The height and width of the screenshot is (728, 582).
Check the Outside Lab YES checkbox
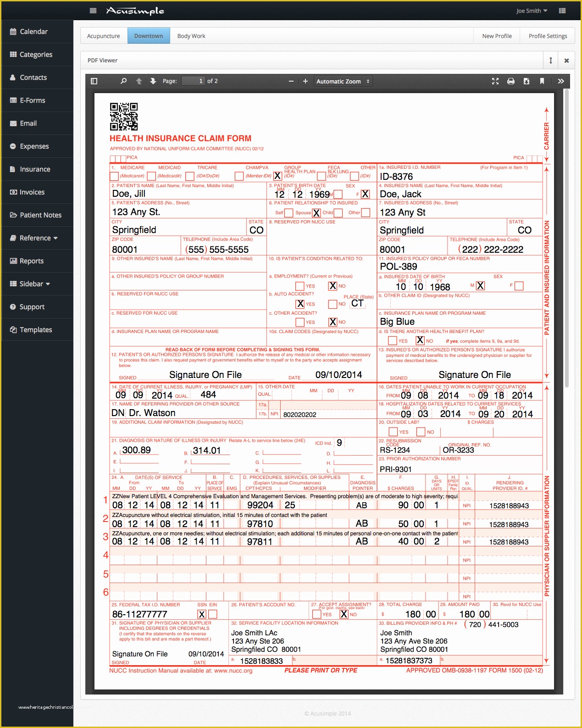(x=393, y=432)
